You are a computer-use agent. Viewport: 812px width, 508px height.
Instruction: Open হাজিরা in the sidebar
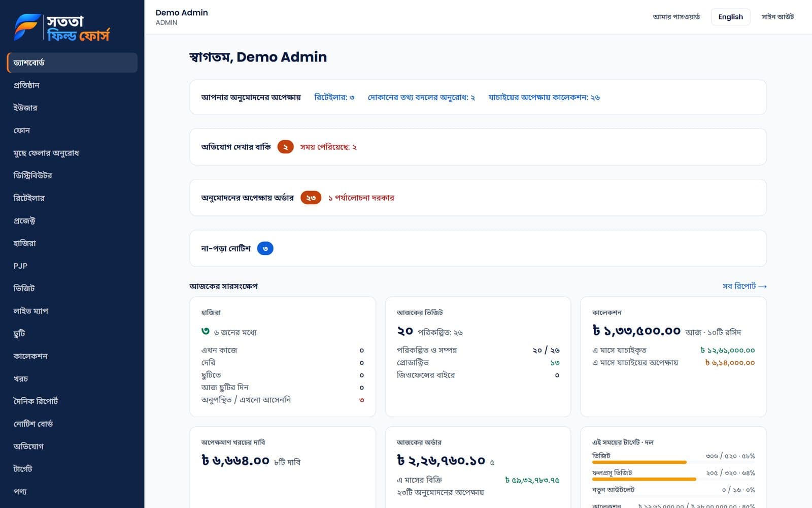click(x=72, y=243)
